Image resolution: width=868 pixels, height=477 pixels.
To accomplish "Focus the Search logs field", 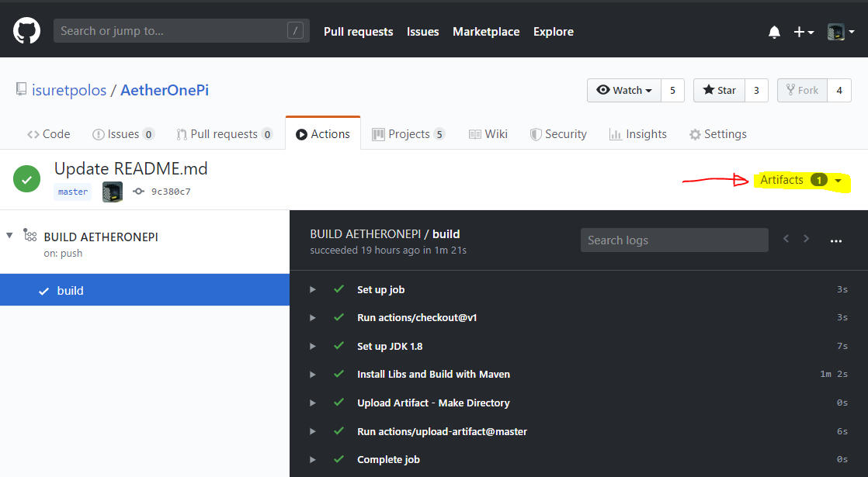I will click(674, 240).
